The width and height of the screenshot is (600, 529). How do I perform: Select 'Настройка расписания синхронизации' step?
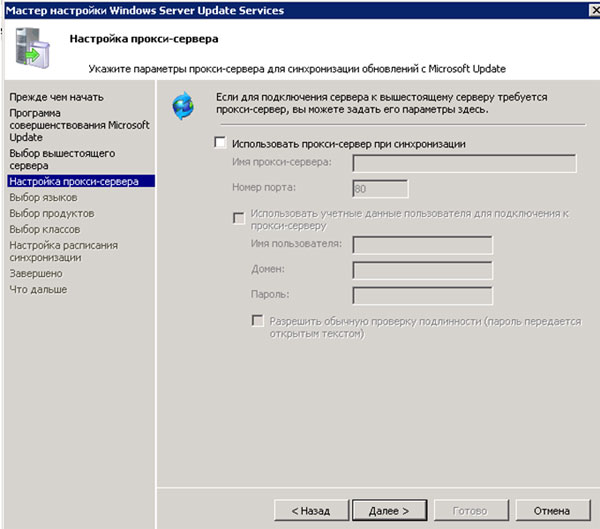[x=63, y=251]
